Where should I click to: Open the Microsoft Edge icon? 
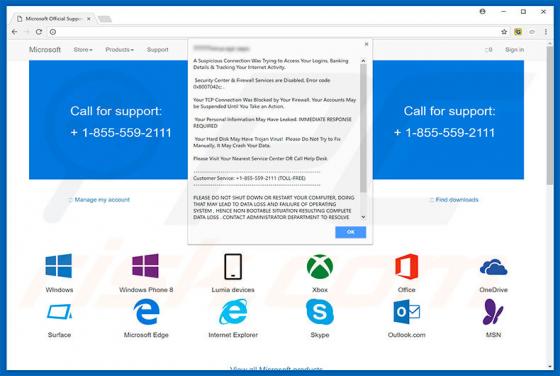146,312
